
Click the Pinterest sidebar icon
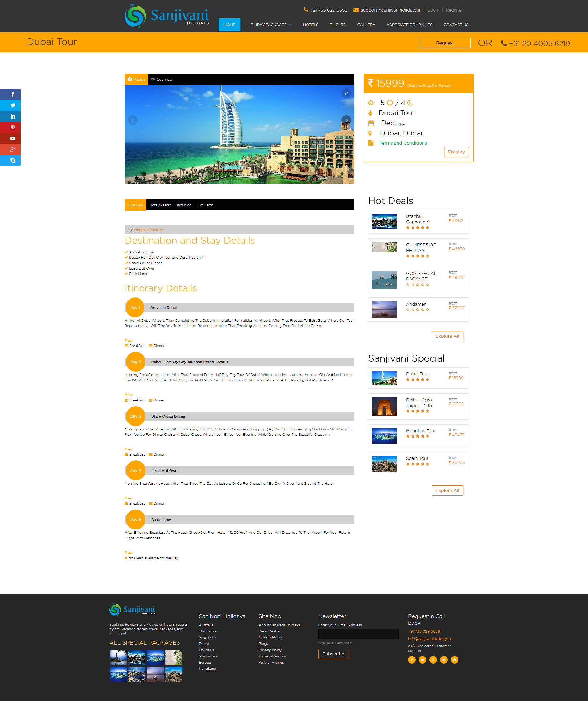(12, 127)
